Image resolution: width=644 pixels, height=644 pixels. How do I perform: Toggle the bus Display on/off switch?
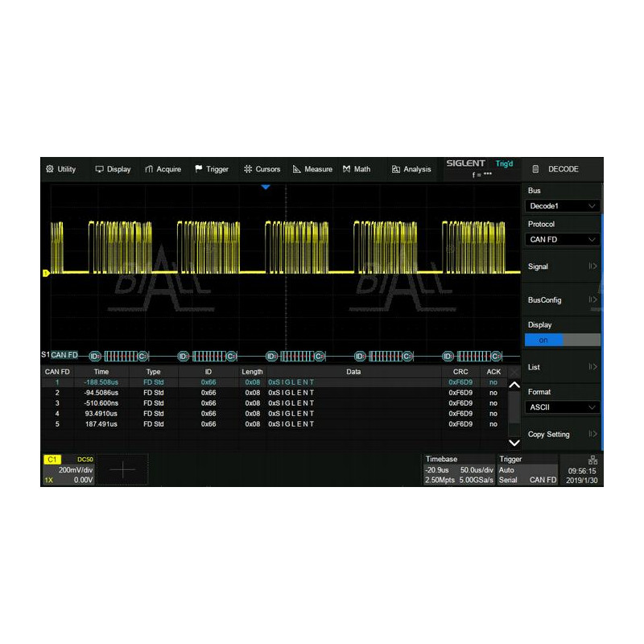pos(562,340)
